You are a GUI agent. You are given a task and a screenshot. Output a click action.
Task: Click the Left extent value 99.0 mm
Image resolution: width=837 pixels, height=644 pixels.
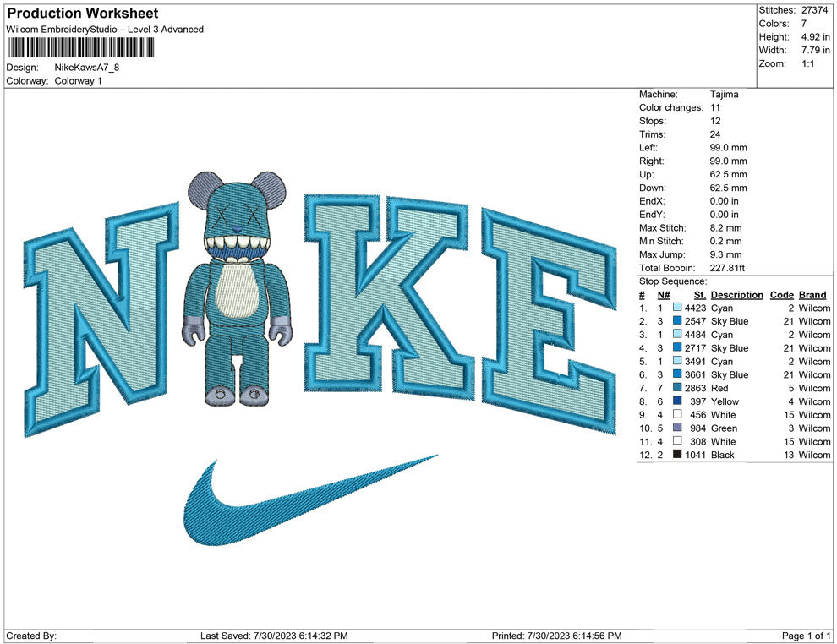pyautogui.click(x=728, y=148)
